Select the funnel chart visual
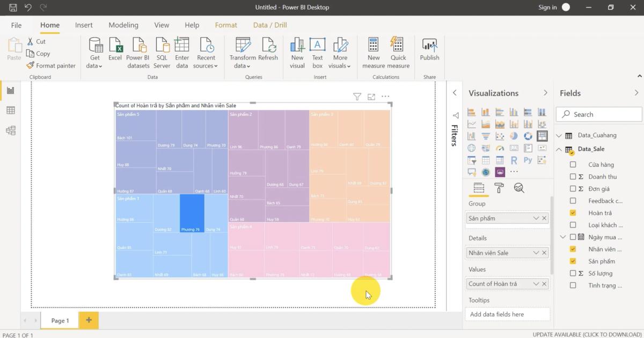The height and width of the screenshot is (338, 644). tap(486, 136)
